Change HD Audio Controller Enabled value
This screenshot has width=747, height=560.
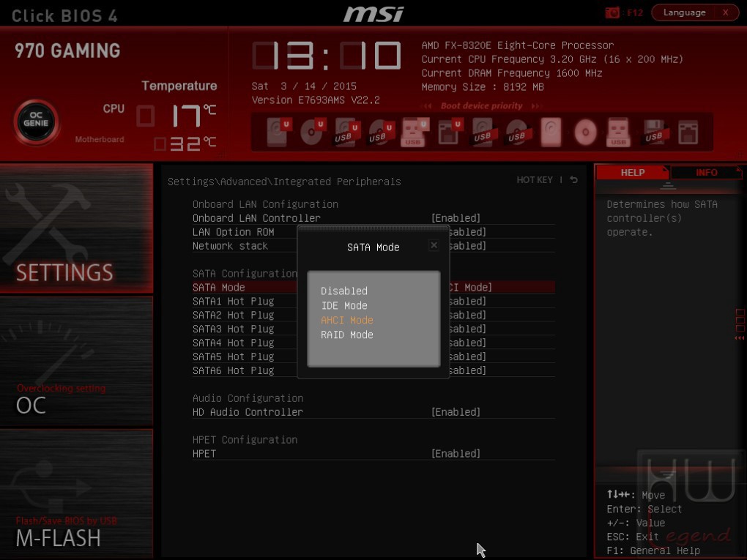pyautogui.click(x=456, y=412)
